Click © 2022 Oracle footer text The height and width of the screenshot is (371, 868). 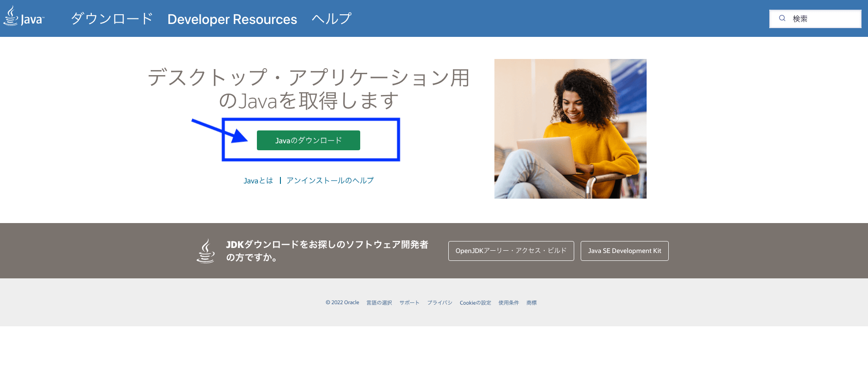(x=342, y=303)
